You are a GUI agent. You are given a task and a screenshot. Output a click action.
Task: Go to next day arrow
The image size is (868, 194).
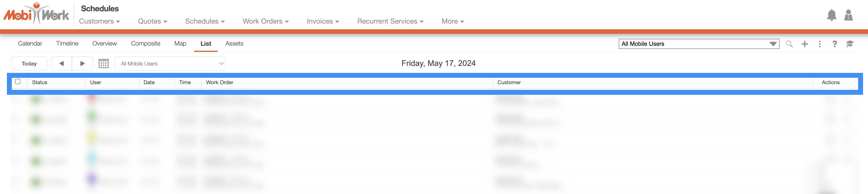pos(82,64)
